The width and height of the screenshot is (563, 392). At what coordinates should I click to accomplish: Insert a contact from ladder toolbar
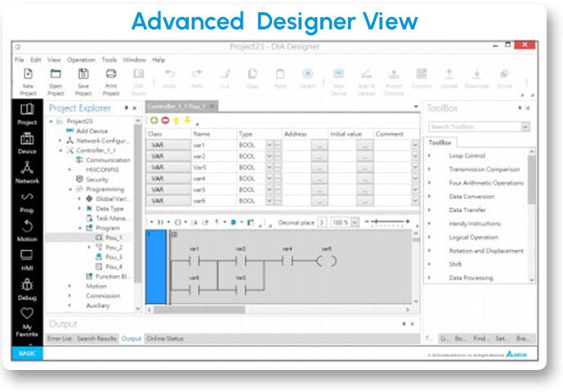[160, 223]
